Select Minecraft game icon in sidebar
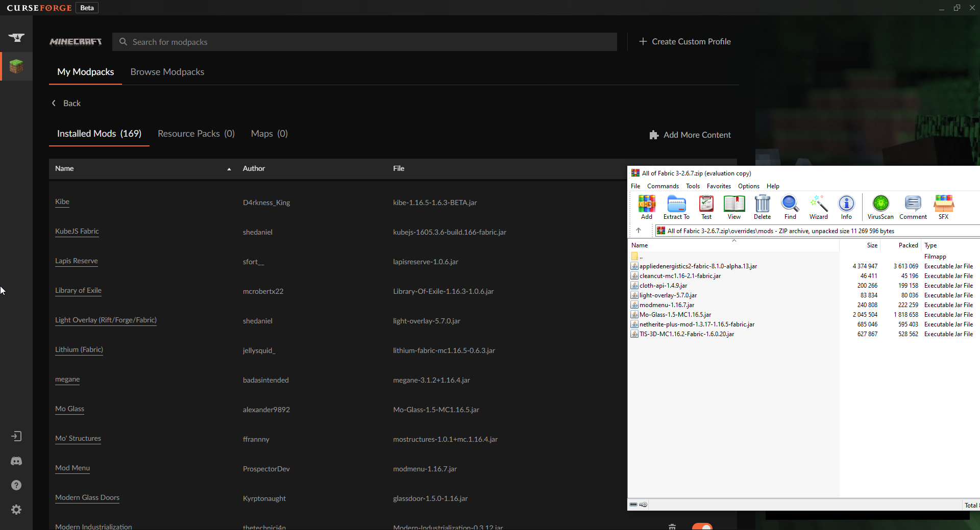 coord(16,66)
